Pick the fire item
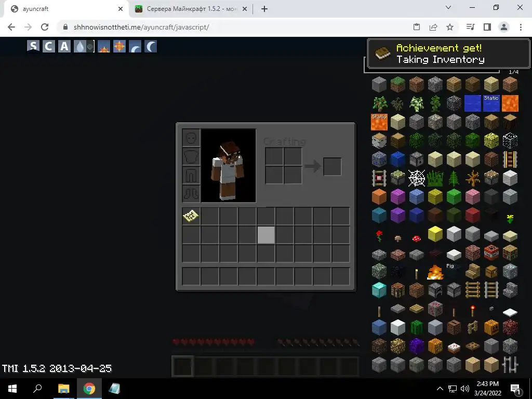 point(435,272)
